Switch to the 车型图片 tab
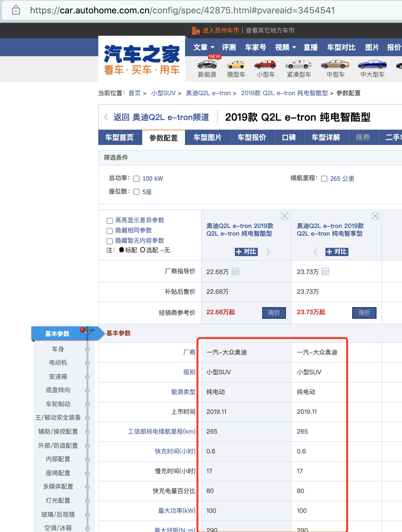 [207, 137]
